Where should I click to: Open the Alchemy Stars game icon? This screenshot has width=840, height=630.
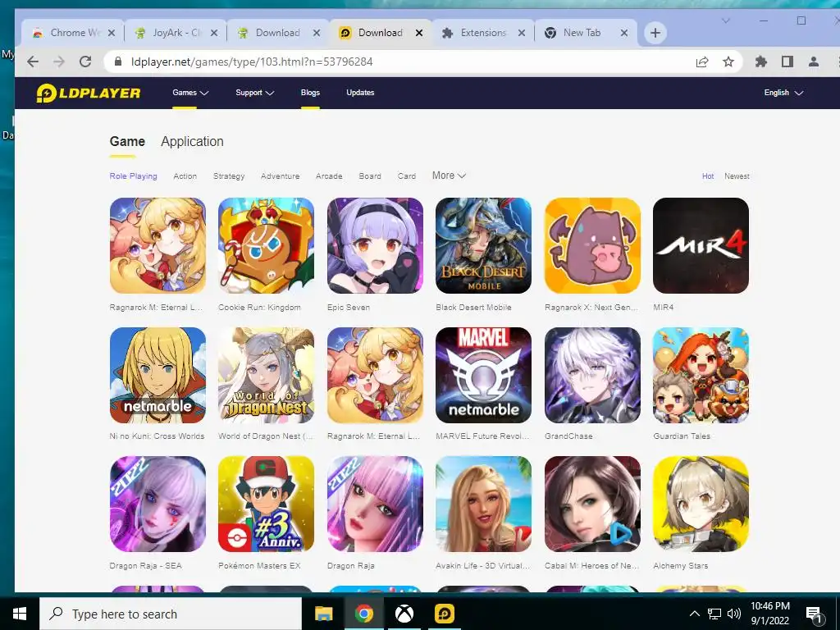pos(701,504)
